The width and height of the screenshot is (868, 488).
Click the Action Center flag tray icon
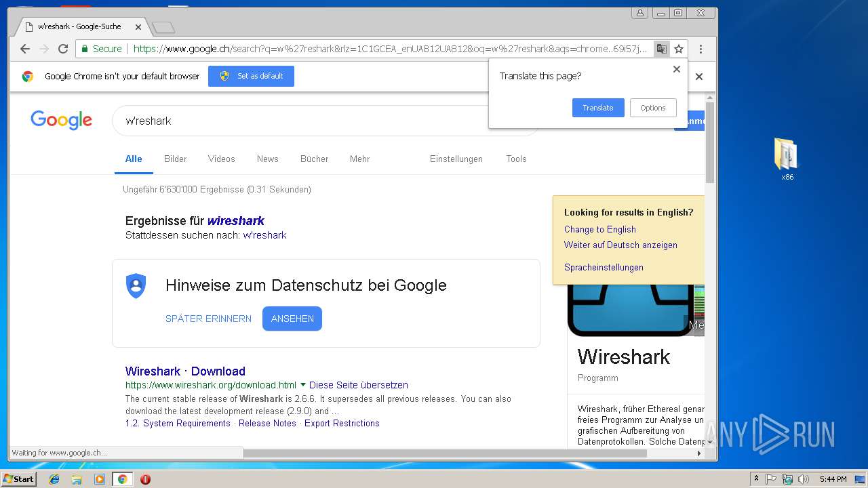[771, 479]
